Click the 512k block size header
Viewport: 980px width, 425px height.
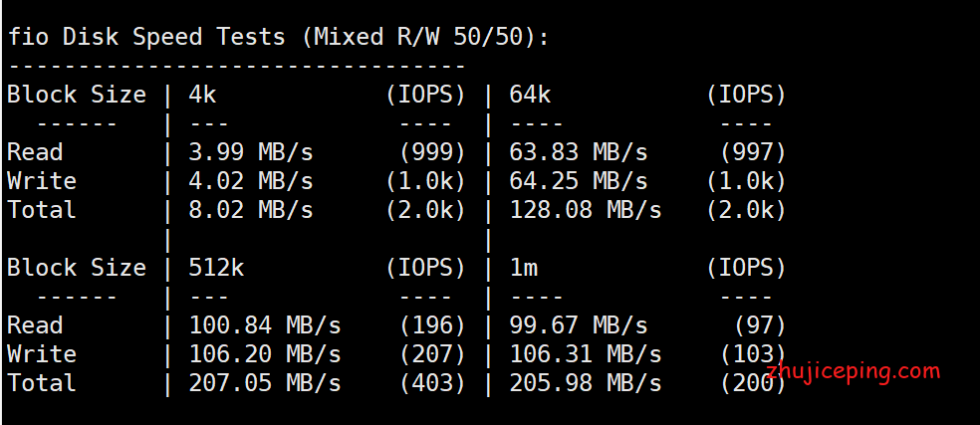tap(216, 269)
